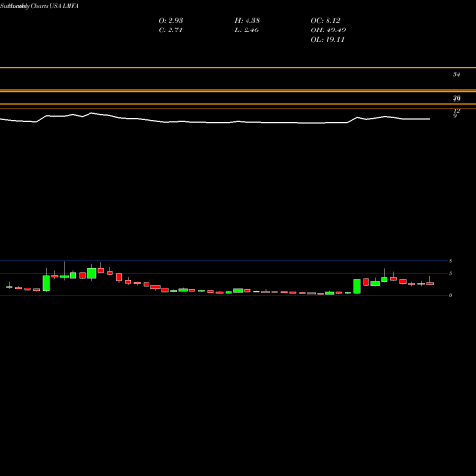Click the 'OL: 19.11' reading

[x=327, y=40]
